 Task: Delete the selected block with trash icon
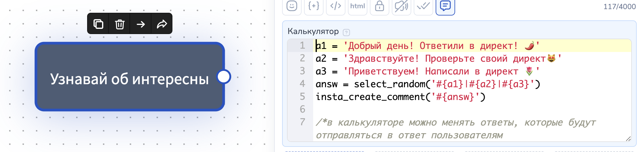point(119,24)
